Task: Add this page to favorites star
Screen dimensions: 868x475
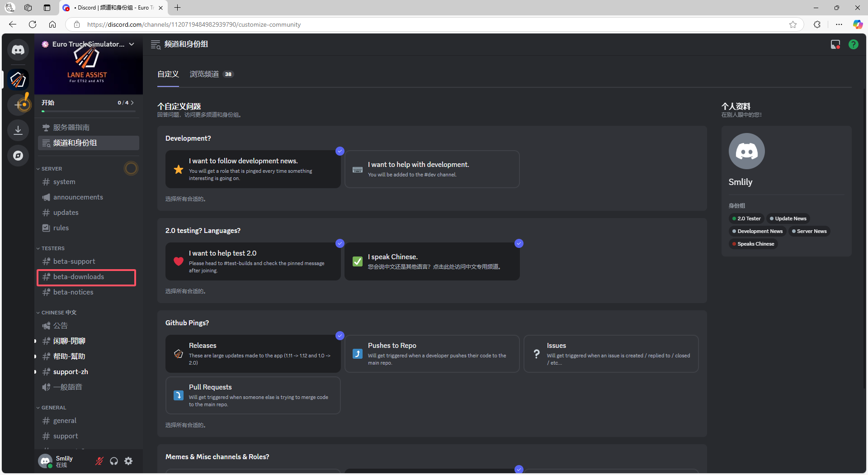Action: pyautogui.click(x=793, y=24)
